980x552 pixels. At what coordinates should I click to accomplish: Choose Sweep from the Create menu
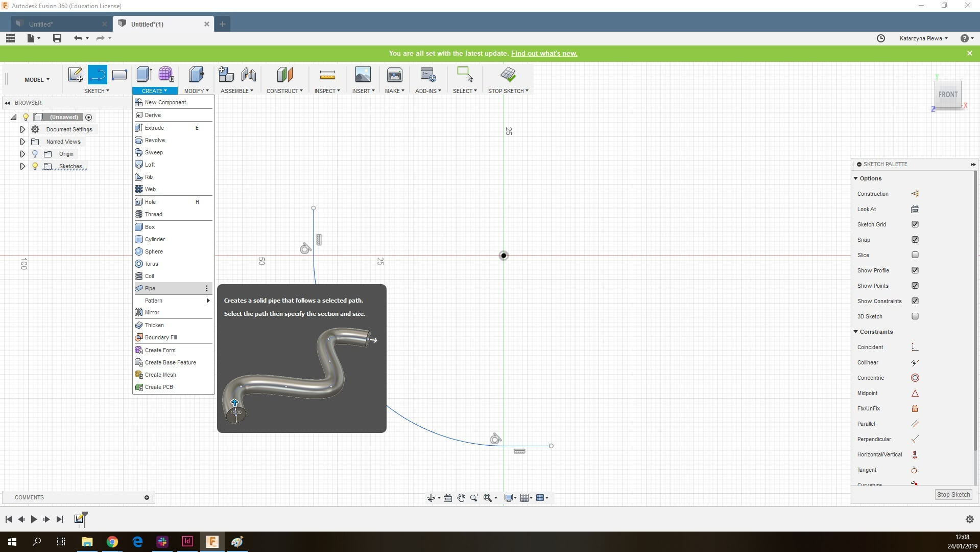[x=173, y=152]
